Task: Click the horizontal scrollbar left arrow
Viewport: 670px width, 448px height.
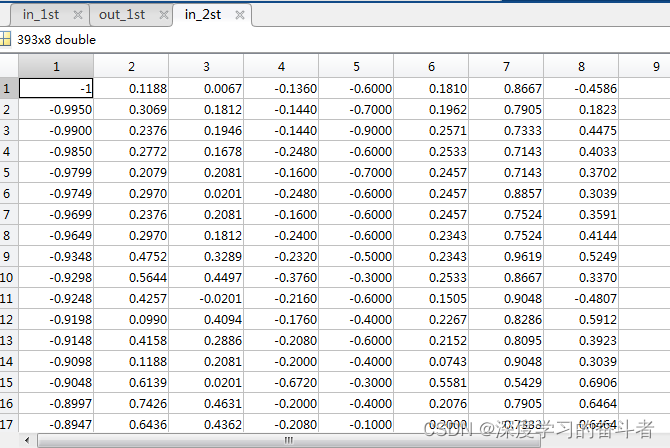Action: tap(27, 440)
